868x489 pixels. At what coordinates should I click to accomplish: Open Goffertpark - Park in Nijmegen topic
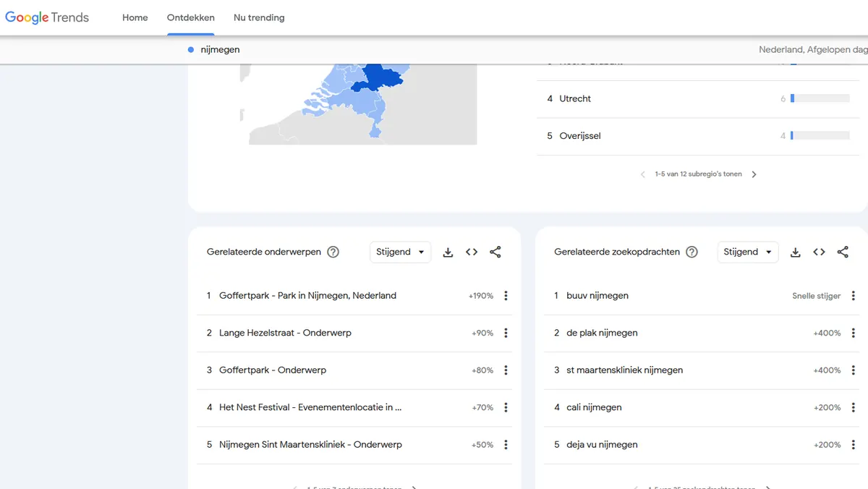tap(307, 296)
